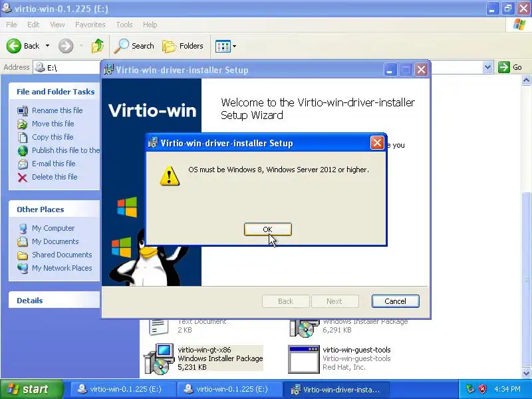532x399 pixels.
Task: Open the Favorites menu
Action: coord(90,25)
